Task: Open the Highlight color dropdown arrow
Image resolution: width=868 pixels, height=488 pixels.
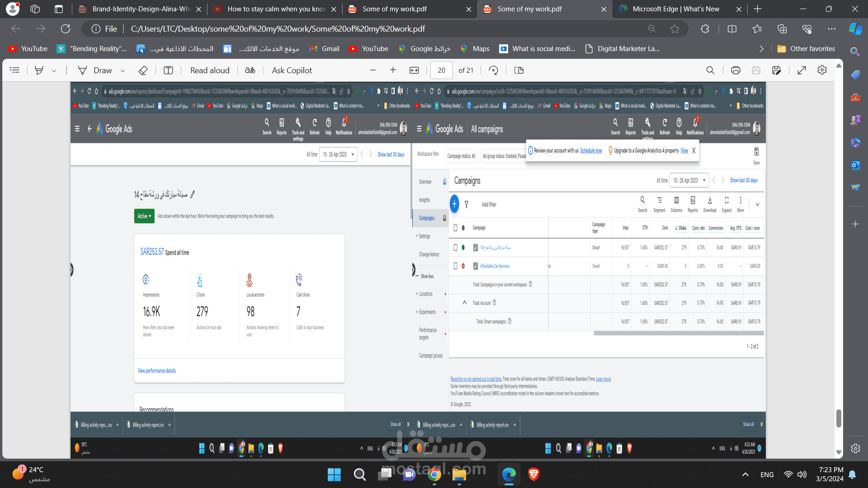Action: click(x=54, y=70)
